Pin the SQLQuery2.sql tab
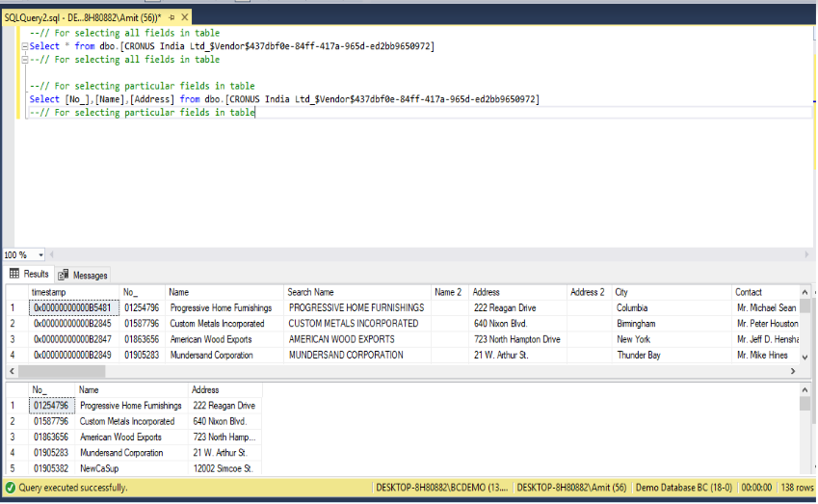This screenshot has height=504, width=818. pos(172,17)
